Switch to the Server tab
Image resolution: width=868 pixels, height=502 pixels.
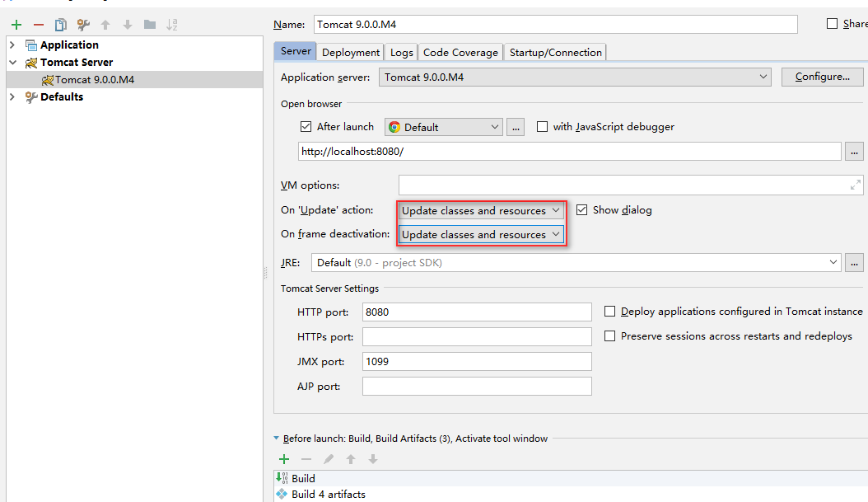tap(296, 52)
